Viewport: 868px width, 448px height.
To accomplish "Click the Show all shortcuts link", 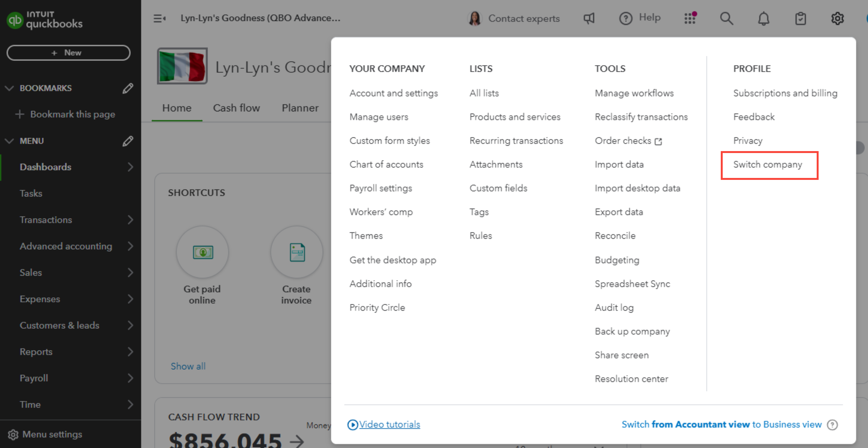I will [x=188, y=366].
